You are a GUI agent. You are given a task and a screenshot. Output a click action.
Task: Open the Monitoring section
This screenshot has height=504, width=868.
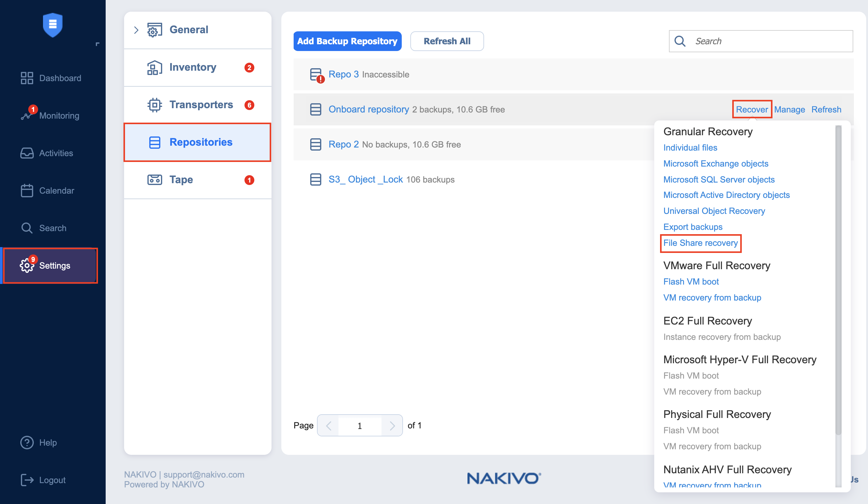[51, 116]
